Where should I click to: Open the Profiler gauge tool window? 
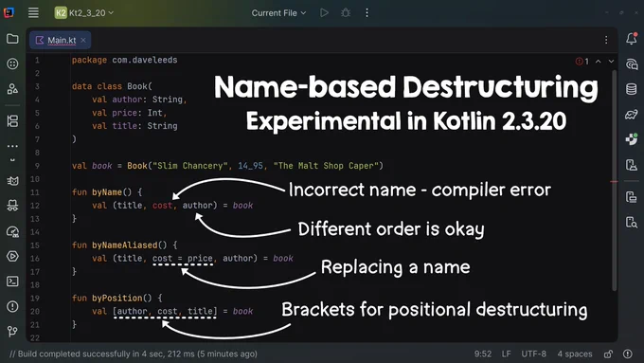[x=12, y=232]
